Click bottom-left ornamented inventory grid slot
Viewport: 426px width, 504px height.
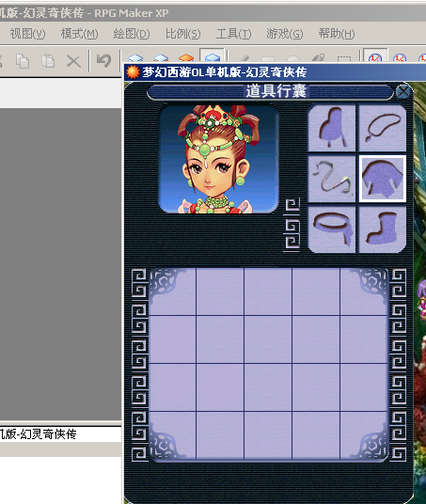click(173, 435)
